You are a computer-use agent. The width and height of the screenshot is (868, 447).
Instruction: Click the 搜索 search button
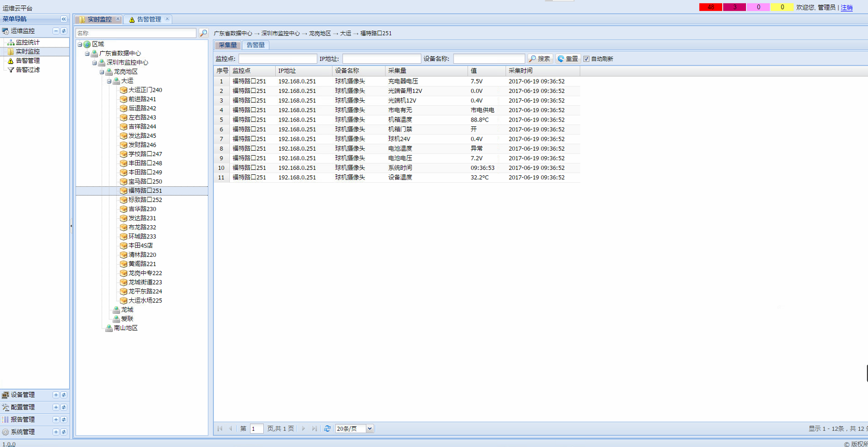[x=540, y=59]
